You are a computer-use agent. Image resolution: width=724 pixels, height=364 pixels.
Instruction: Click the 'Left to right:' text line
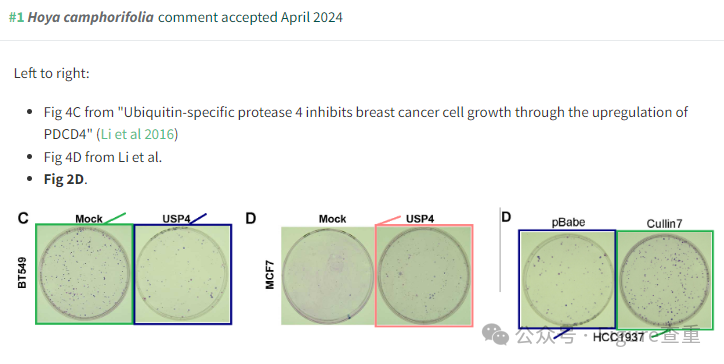52,73
